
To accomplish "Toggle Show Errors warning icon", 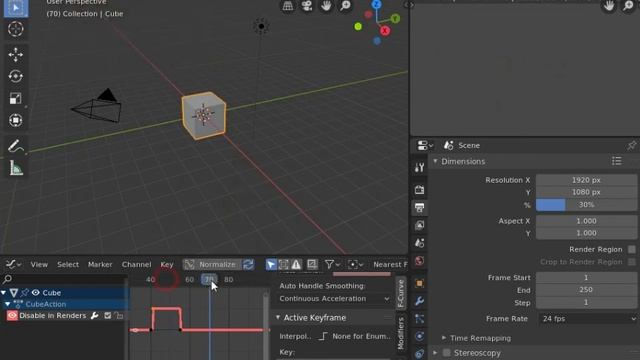I will click(296, 264).
